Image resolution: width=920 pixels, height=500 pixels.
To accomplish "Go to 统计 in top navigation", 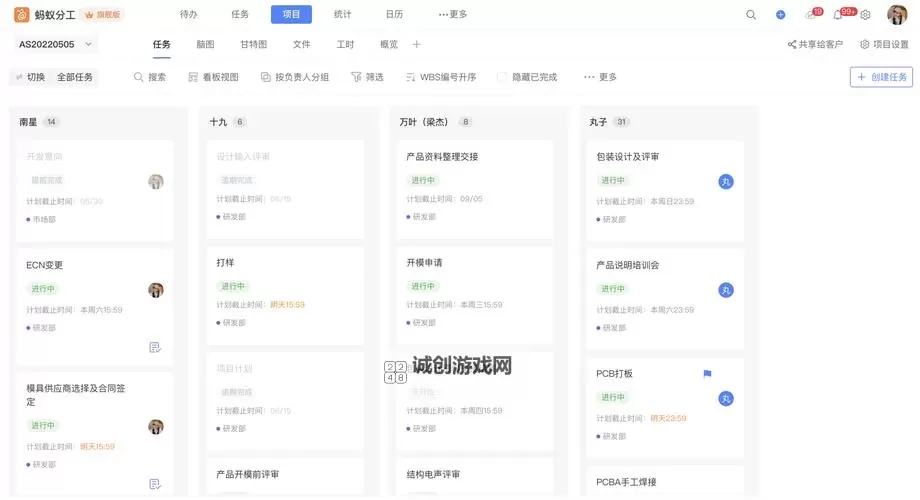I will (343, 14).
